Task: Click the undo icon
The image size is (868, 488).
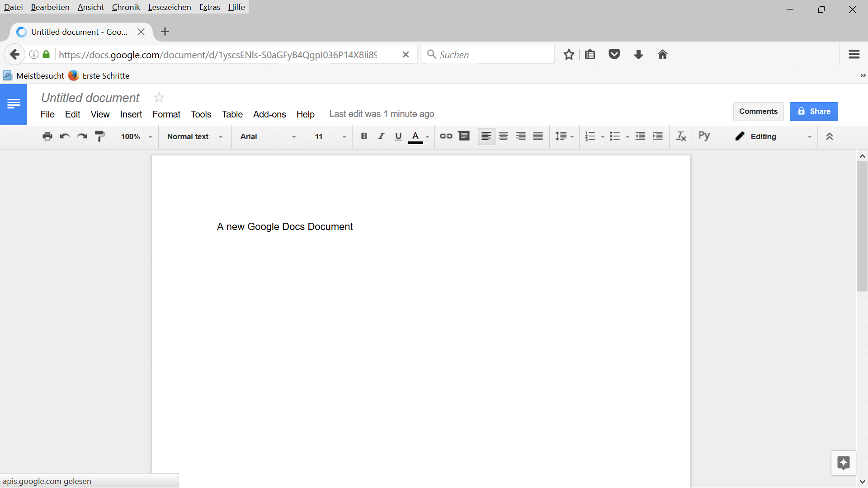Action: (64, 136)
